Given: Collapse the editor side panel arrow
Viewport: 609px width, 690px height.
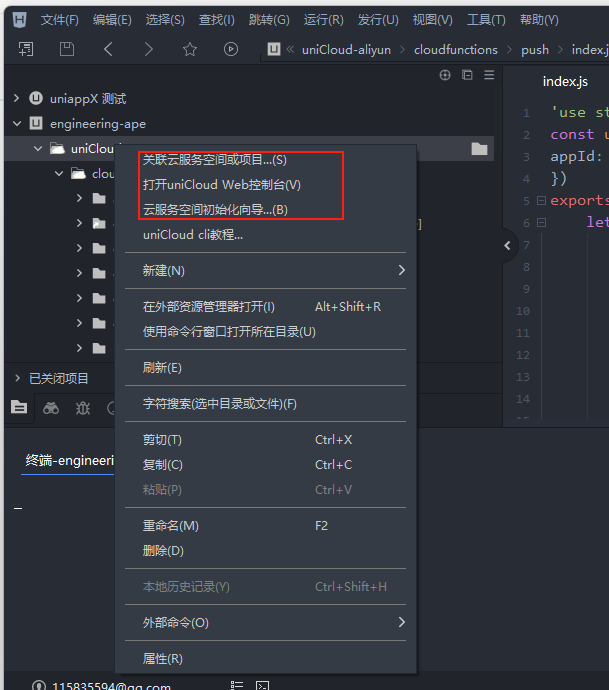Looking at the screenshot, I should coord(508,245).
